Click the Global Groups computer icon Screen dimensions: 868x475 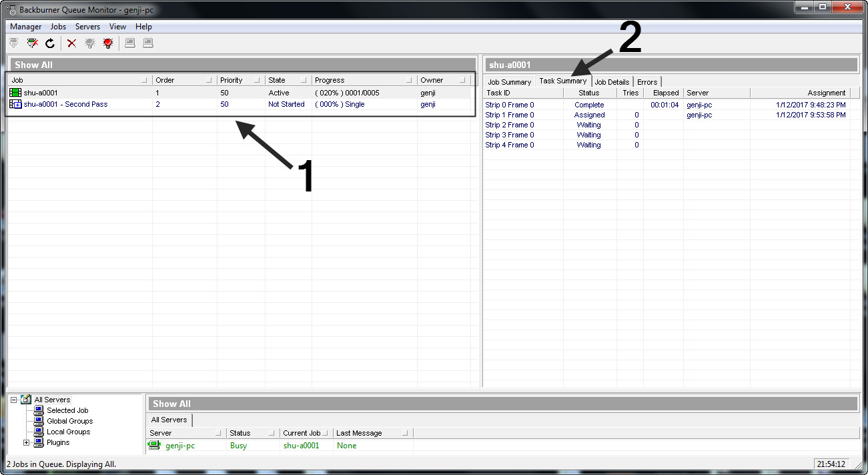(x=39, y=421)
